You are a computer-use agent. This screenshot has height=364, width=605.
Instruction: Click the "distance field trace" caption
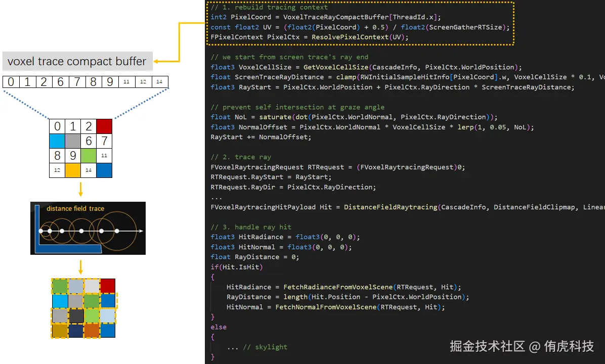75,209
